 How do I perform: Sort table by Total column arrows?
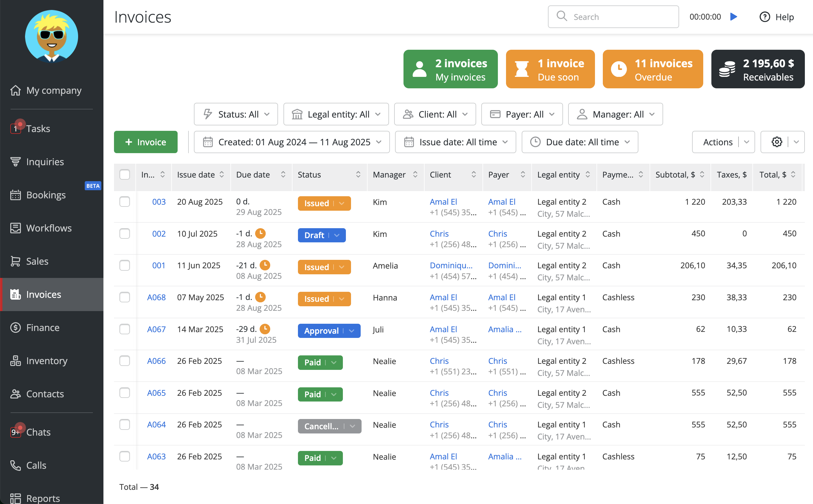coord(793,175)
